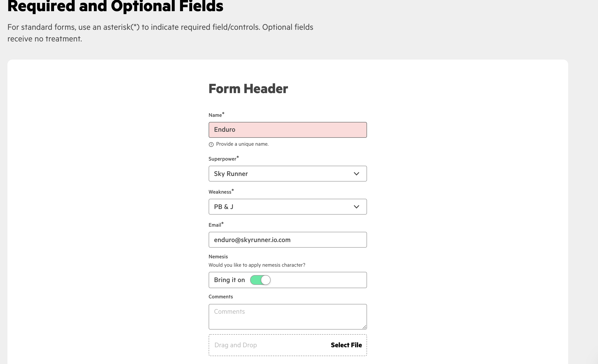Viewport: 598px width, 364px height.
Task: Click the Superpower dropdown chevron arrow
Action: pos(356,174)
